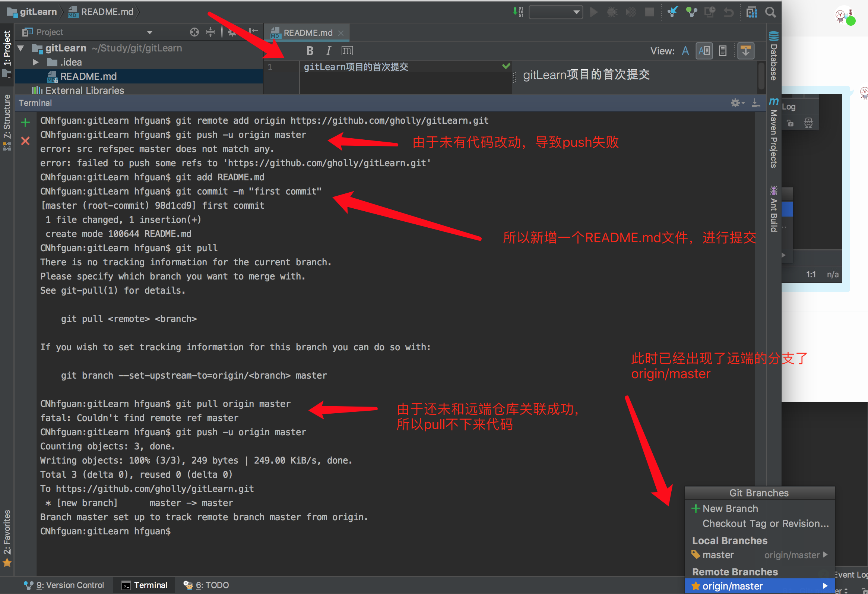
Task: Select README.md in the project tree
Action: tap(139, 76)
